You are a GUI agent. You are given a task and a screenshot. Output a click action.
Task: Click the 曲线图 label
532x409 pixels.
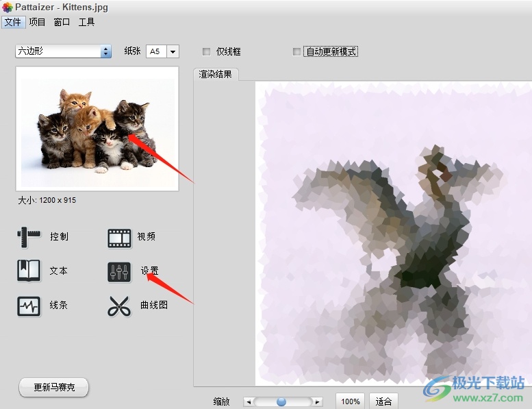154,305
